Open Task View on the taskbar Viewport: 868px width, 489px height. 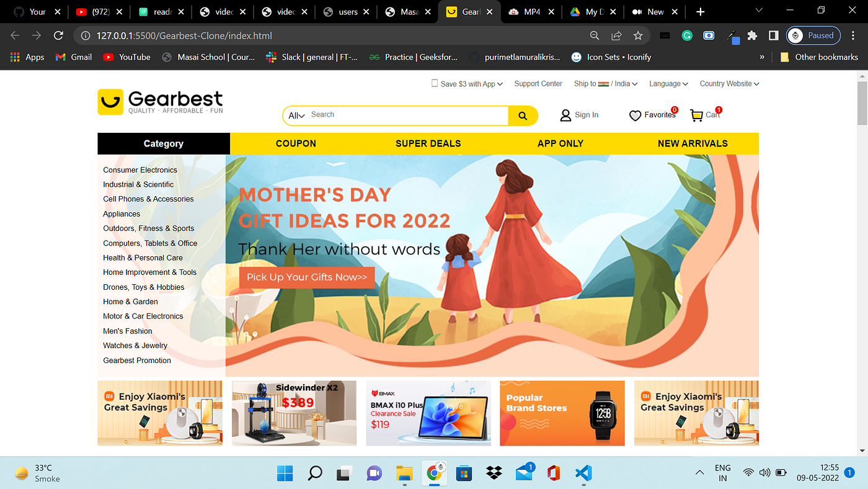click(x=345, y=473)
